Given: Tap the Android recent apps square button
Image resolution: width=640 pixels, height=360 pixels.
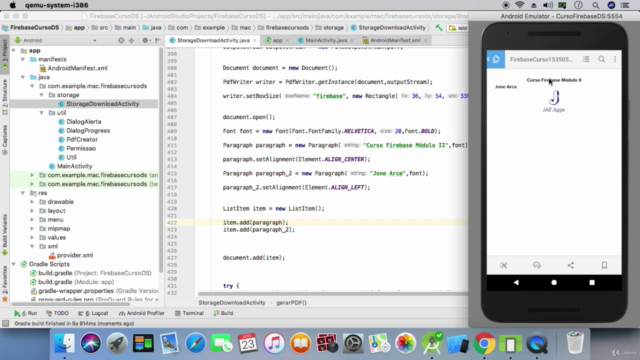Looking at the screenshot, I should tap(592, 282).
